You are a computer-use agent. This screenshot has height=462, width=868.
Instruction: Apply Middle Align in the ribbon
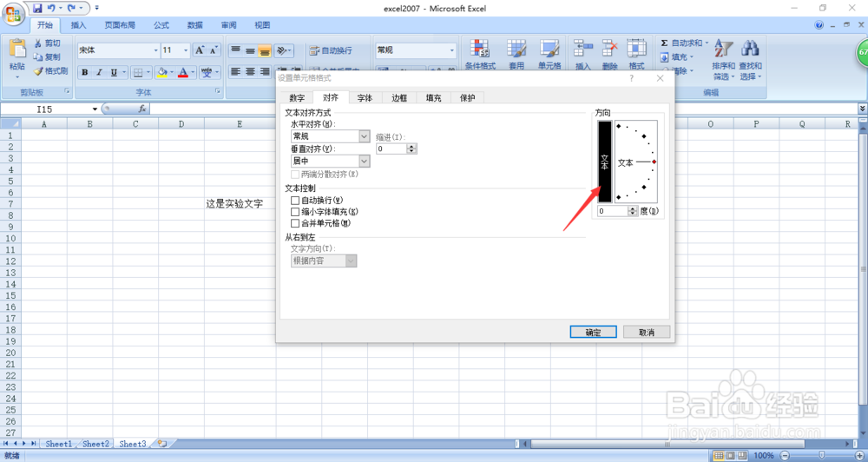click(x=250, y=50)
